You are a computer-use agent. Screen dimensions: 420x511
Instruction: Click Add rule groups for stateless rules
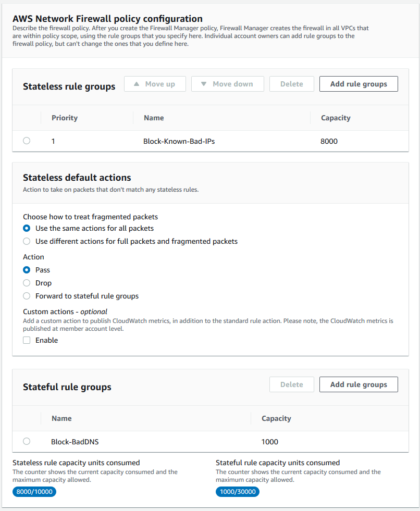coord(359,83)
